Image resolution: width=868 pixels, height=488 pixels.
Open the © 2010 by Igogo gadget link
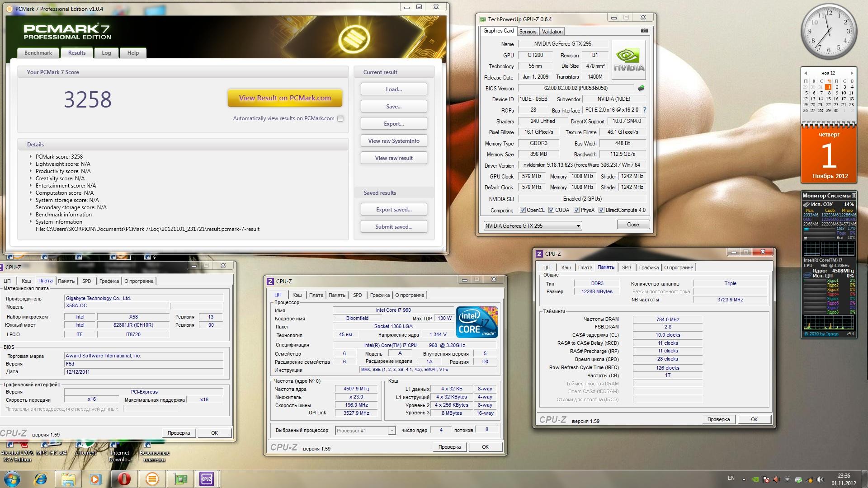click(x=821, y=334)
